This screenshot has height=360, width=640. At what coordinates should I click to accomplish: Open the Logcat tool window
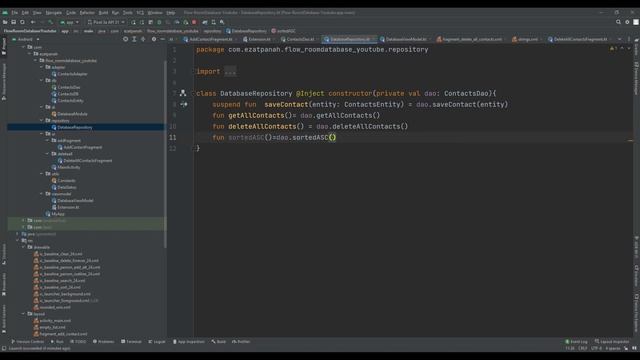click(157, 342)
